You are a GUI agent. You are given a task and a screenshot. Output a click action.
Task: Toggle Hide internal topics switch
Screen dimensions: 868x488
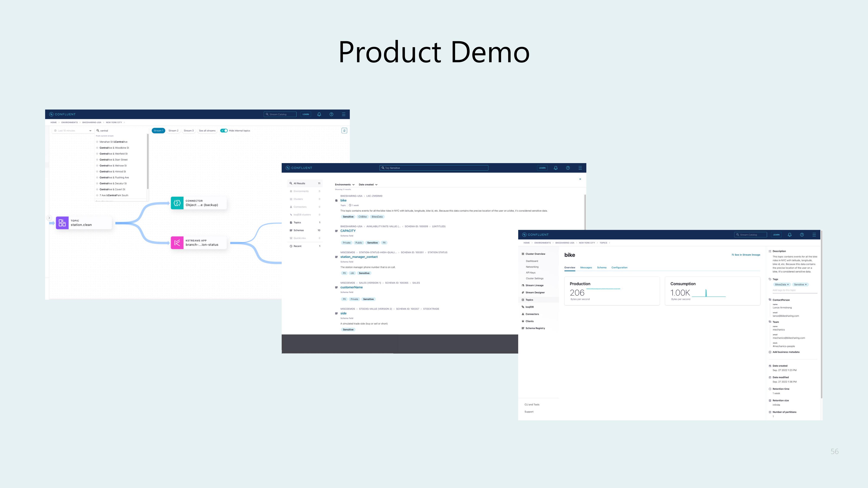pos(224,131)
